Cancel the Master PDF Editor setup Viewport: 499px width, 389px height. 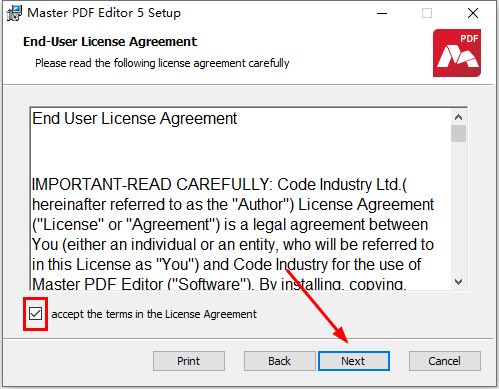coord(445,361)
